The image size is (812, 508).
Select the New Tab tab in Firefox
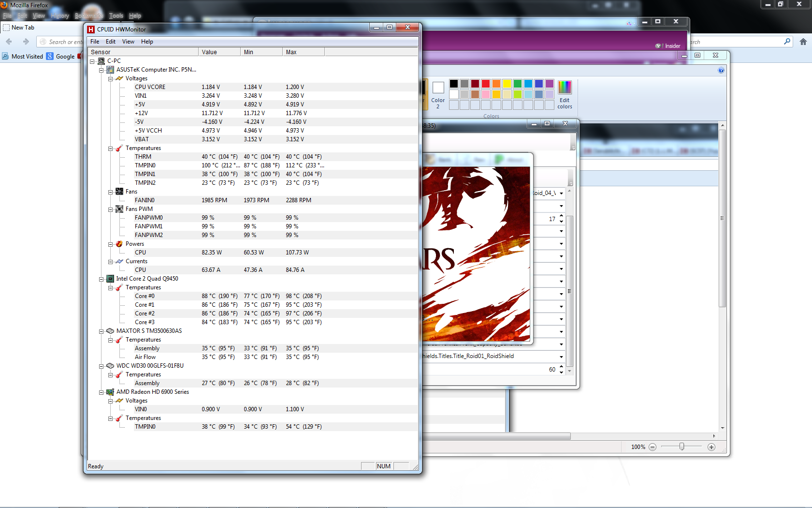(x=23, y=28)
